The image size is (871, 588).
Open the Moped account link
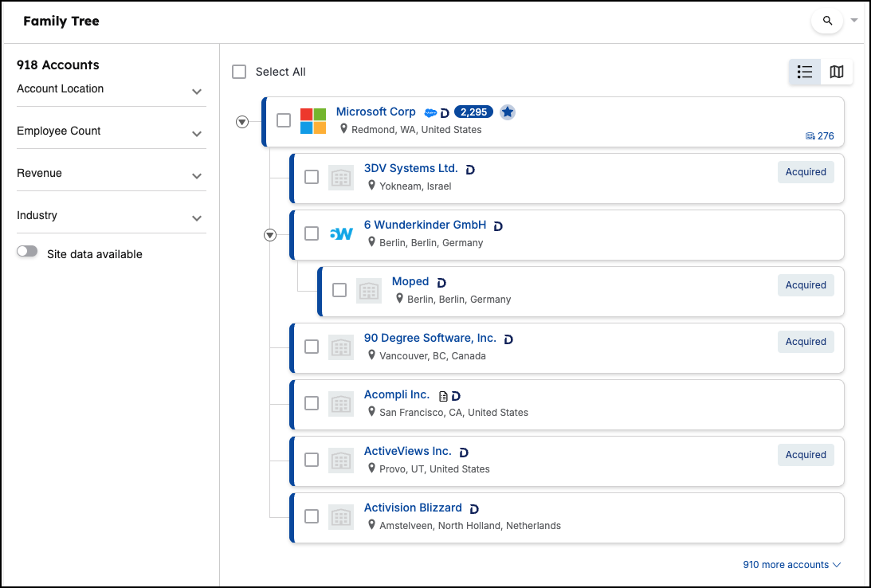click(410, 281)
